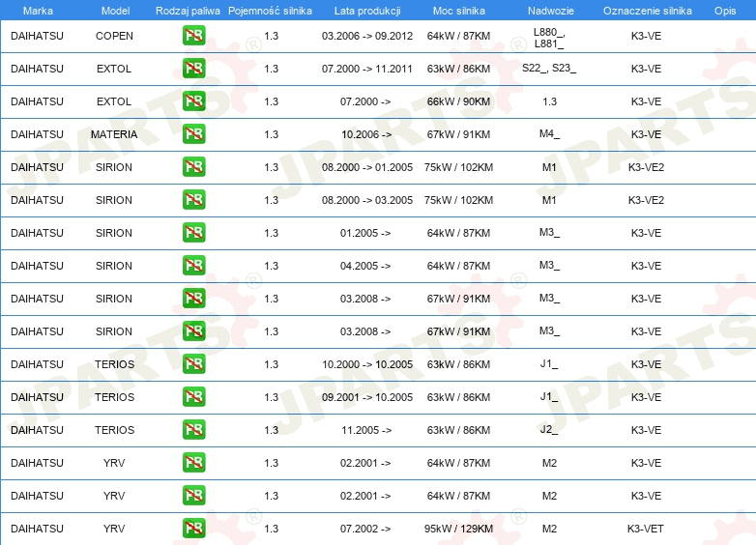This screenshot has height=545, width=756.
Task: Select the COPEN model cell
Action: [x=114, y=36]
